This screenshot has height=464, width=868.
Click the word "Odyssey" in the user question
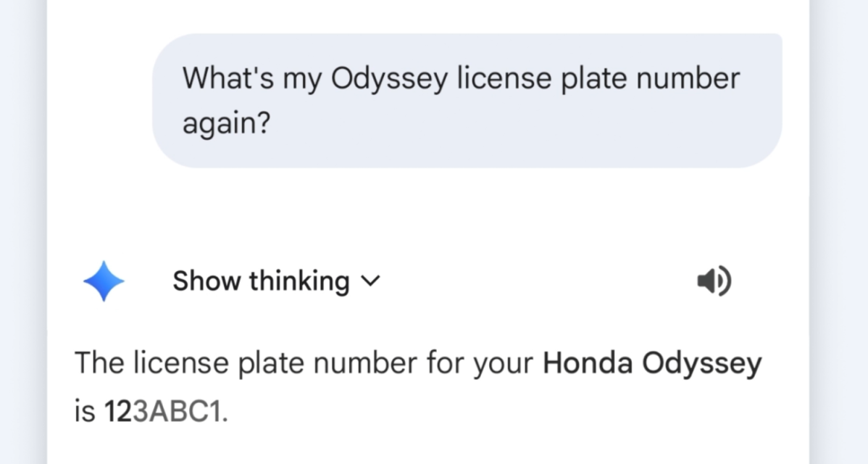(389, 78)
